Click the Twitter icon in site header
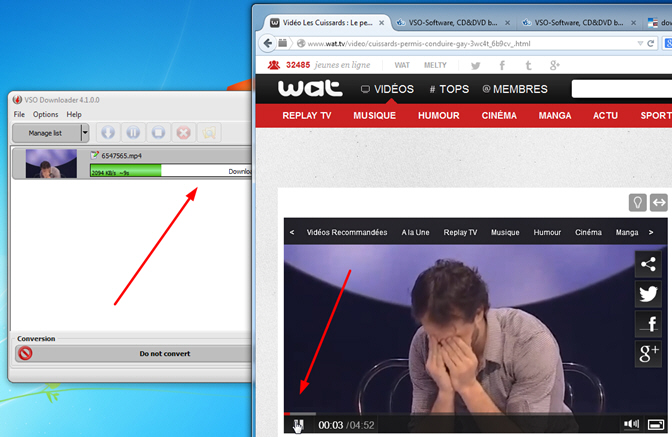This screenshot has height=437, width=672. coord(475,66)
